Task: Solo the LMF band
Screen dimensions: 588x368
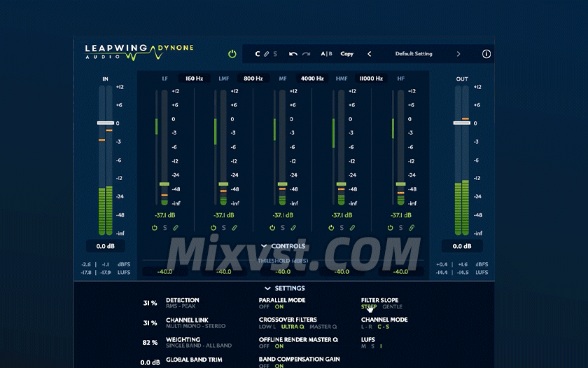Action: [224, 228]
